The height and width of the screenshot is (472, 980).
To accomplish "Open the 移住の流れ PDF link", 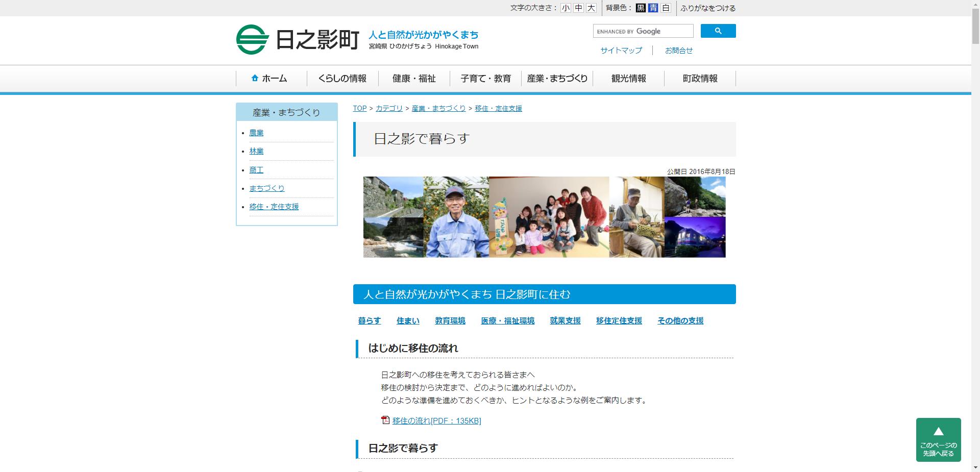I will pyautogui.click(x=436, y=420).
